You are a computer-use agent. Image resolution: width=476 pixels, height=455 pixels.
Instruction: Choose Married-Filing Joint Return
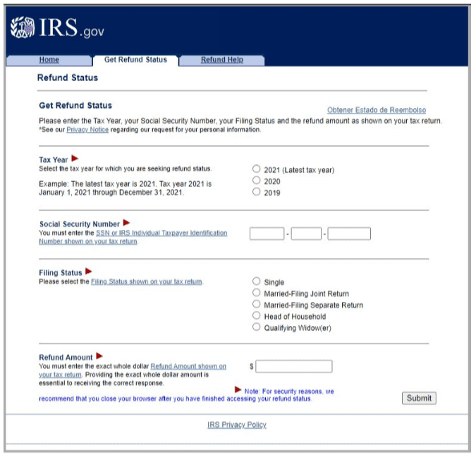[x=257, y=293]
